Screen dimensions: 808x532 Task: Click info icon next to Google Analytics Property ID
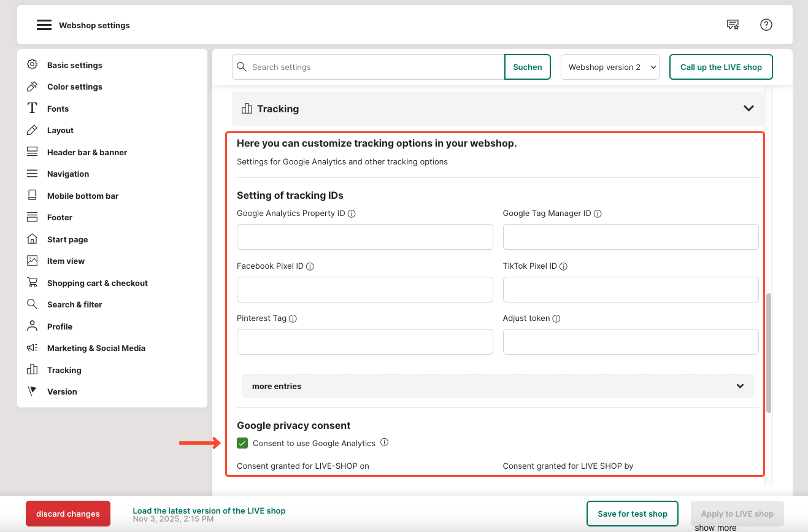(352, 214)
